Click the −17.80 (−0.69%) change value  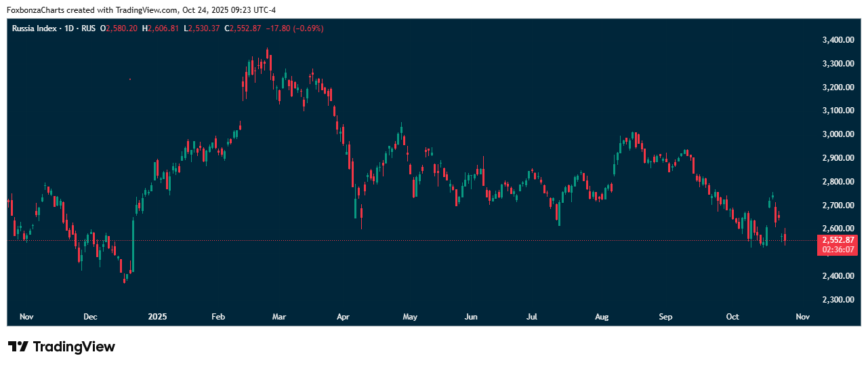295,28
